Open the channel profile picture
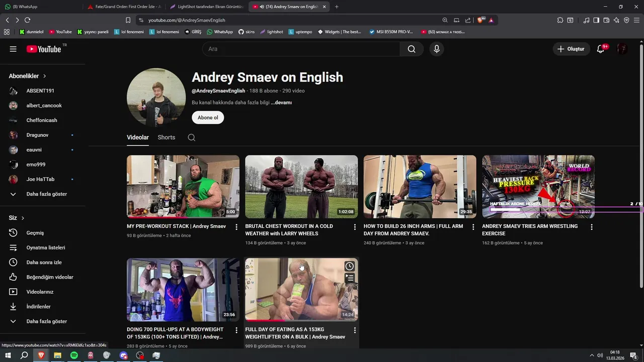The width and height of the screenshot is (644, 362). point(156,98)
